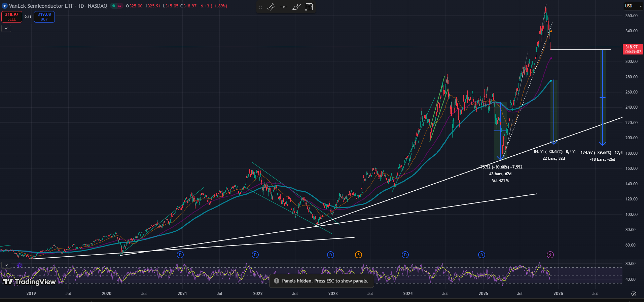Click the 340.00 price scale label
Screen dimensions: 644x302
tap(631, 31)
